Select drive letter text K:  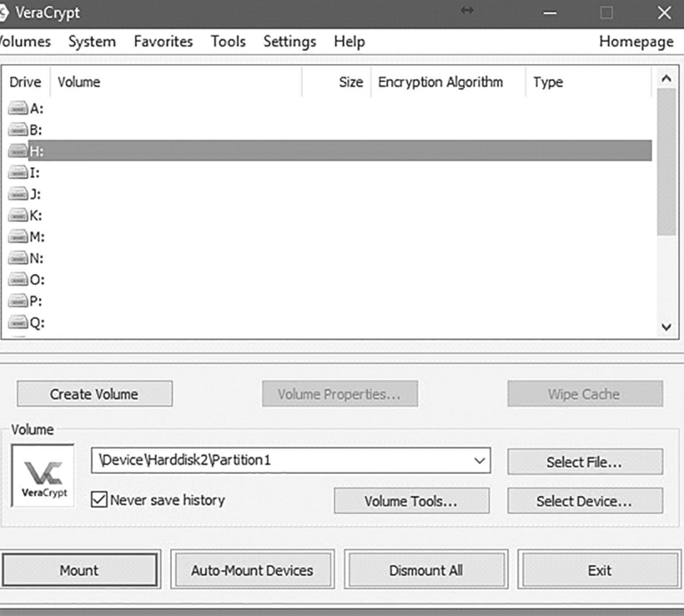click(x=36, y=215)
